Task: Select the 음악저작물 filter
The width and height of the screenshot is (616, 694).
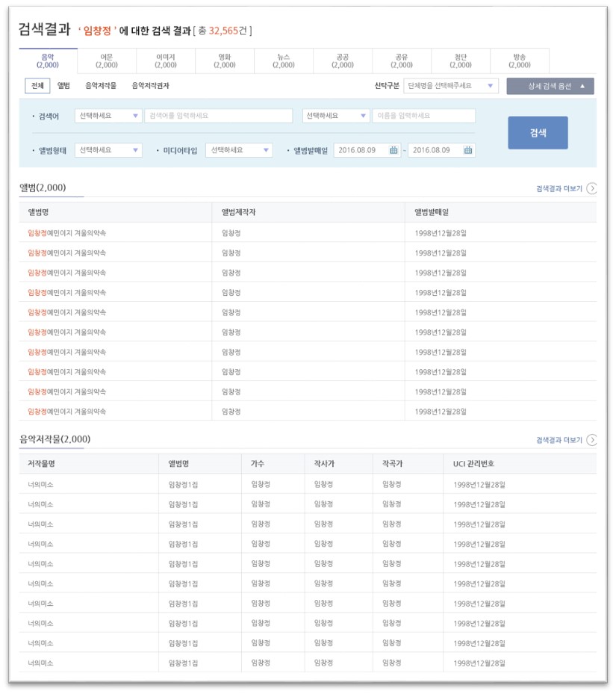Action: point(101,86)
